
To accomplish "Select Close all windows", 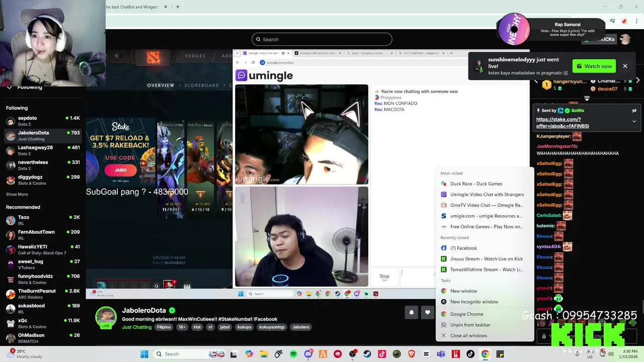I will pyautogui.click(x=484, y=335).
